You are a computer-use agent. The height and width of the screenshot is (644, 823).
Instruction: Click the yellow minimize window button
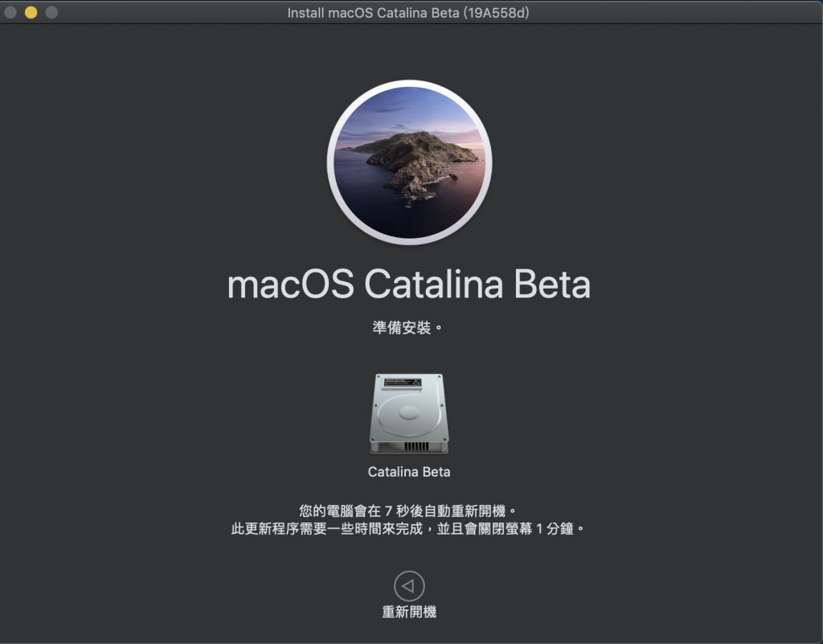[x=31, y=12]
